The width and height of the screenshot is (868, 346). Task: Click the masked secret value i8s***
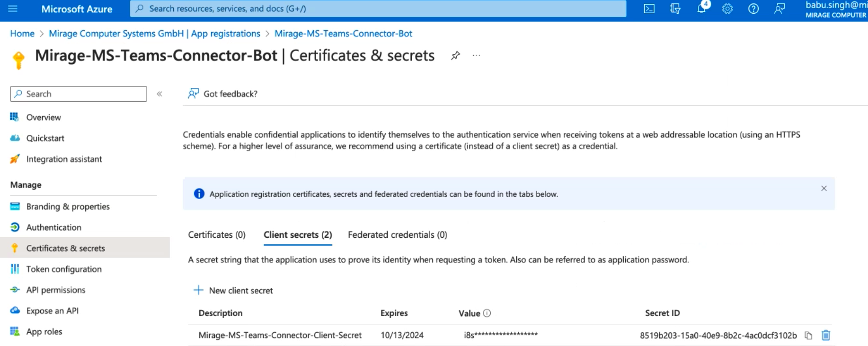(501, 335)
